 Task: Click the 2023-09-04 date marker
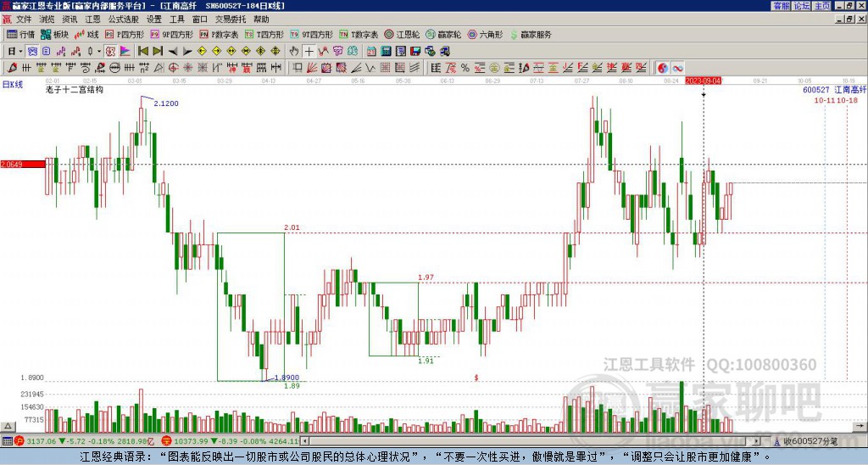703,81
